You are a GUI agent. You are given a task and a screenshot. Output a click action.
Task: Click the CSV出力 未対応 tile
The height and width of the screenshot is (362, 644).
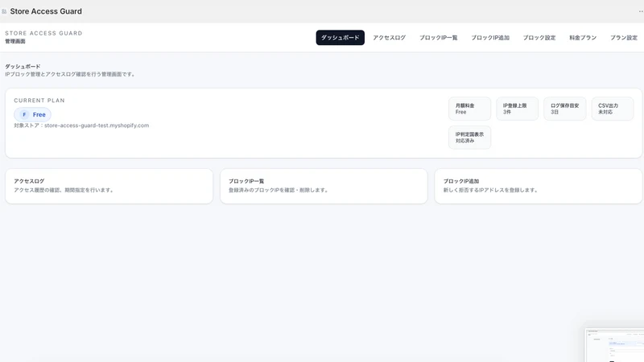613,109
